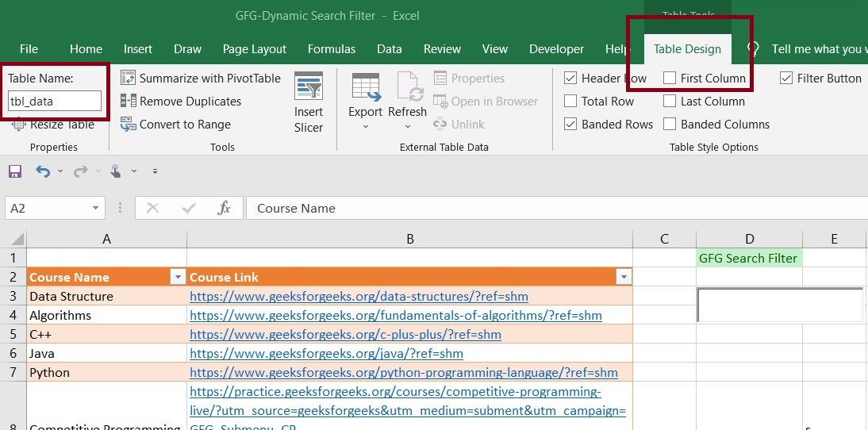Image resolution: width=868 pixels, height=430 pixels.
Task: Open the python-programming-language link
Action: click(404, 372)
